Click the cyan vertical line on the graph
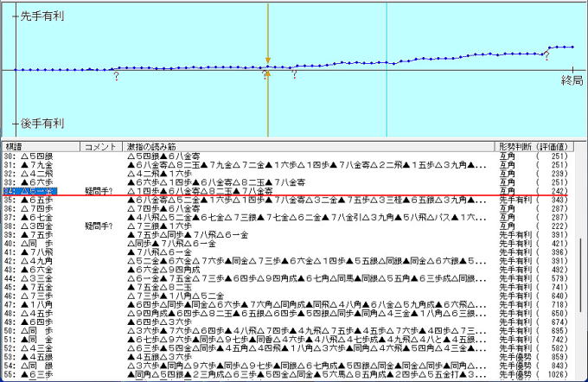Viewport: 588px width, 382px height. tap(386, 104)
